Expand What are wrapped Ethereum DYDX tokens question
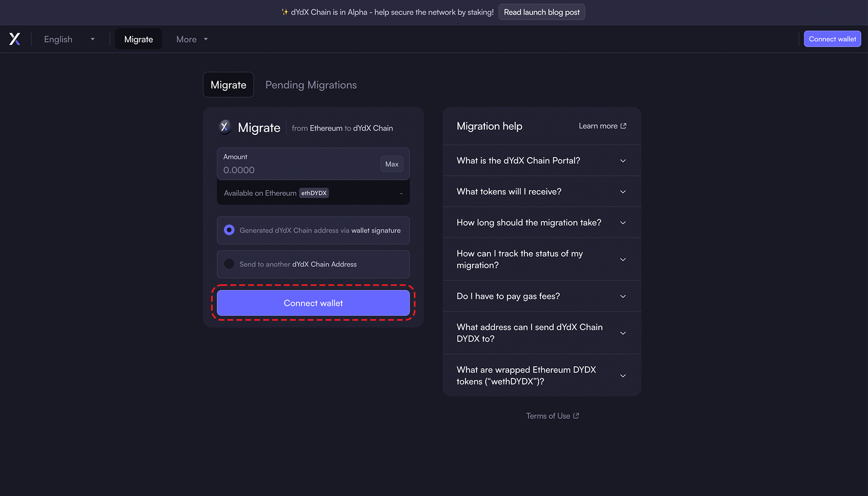868x496 pixels. [x=542, y=376]
